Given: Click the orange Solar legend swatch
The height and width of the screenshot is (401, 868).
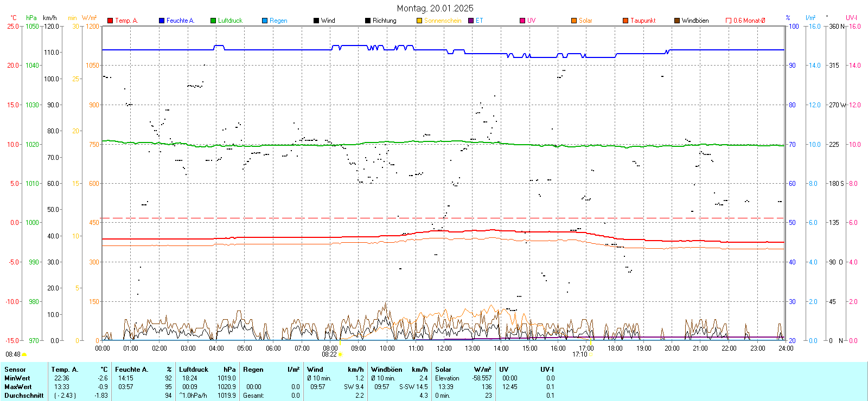Looking at the screenshot, I should pyautogui.click(x=574, y=21).
